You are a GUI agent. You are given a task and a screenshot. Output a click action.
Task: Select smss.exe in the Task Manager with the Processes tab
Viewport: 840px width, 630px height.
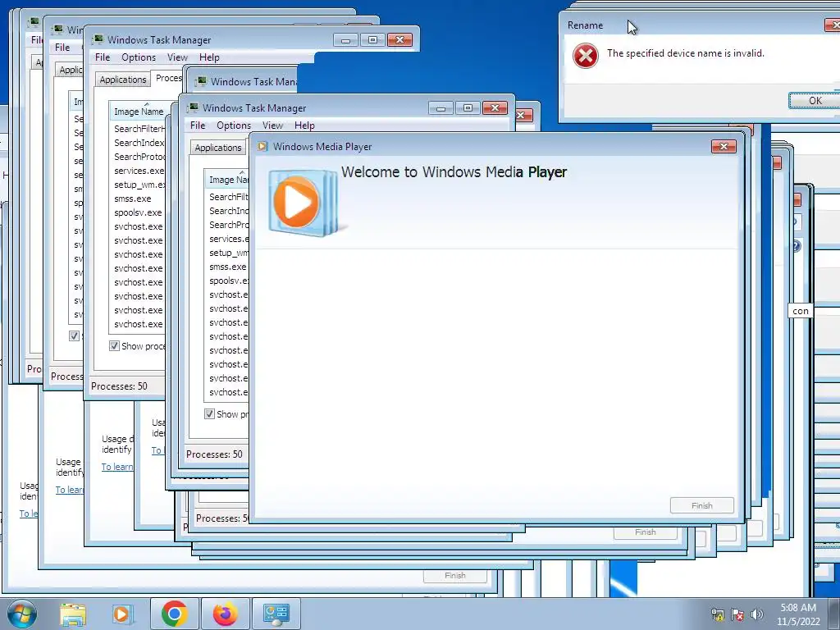(x=132, y=199)
